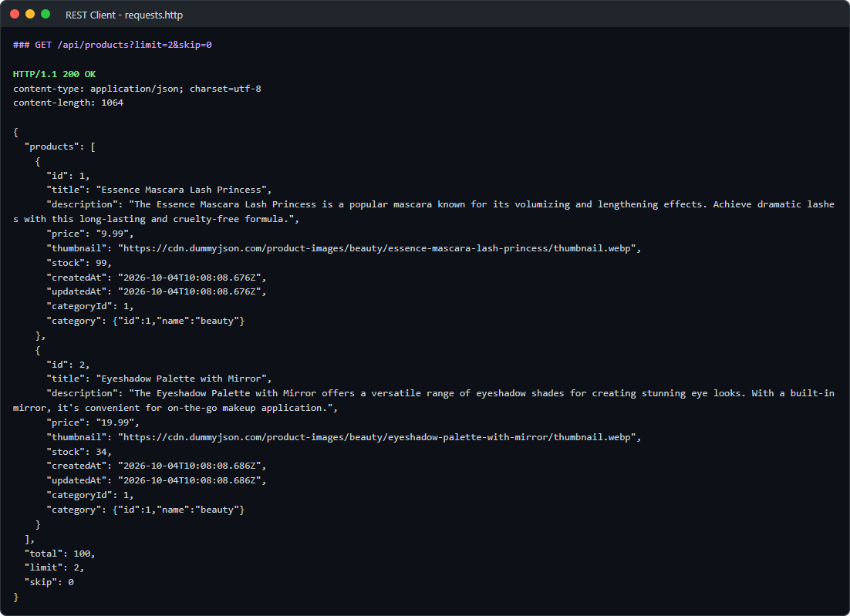Viewport: 850px width, 616px height.
Task: Click the description starting 'The Essence Mascara Lash Princess'
Action: click(424, 212)
